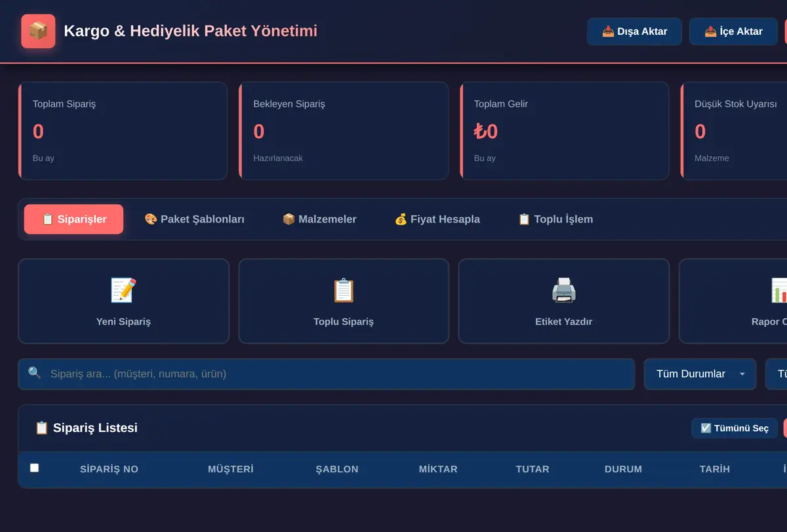This screenshot has width=787, height=532.
Task: Open the Etiket Yazdır card
Action: (x=564, y=301)
